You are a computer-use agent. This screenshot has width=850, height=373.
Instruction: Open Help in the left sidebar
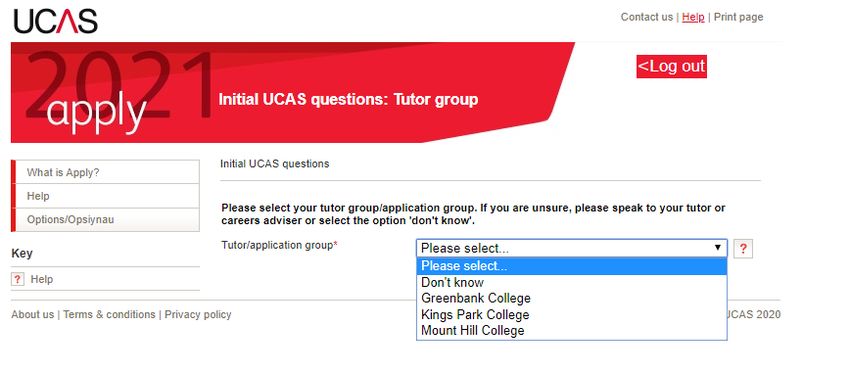tap(106, 196)
